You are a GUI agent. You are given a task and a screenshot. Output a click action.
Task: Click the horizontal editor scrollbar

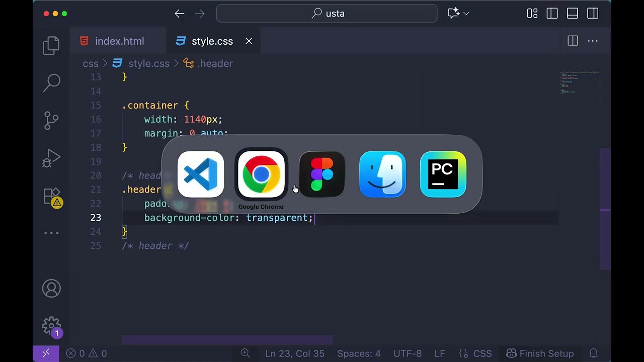(227, 340)
